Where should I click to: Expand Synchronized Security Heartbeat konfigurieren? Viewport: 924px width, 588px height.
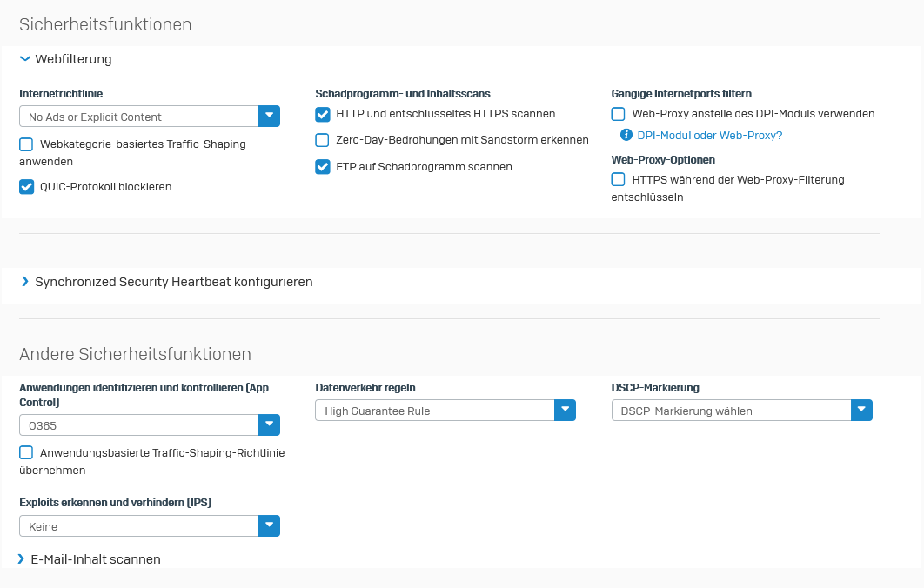tap(24, 282)
